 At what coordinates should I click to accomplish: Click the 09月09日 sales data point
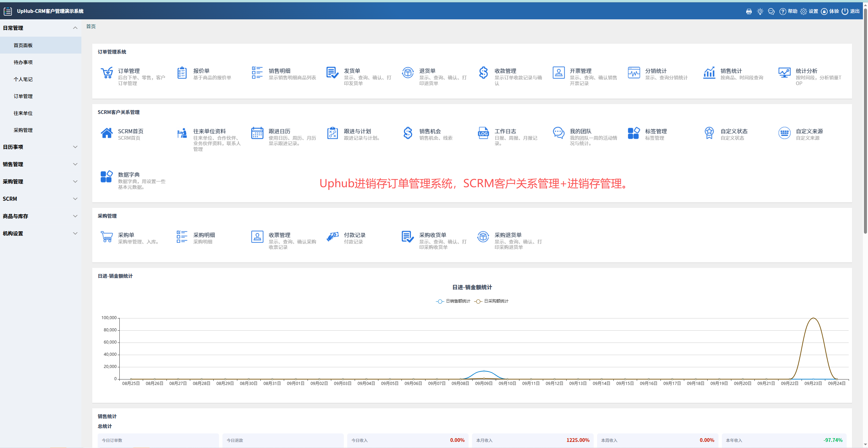[x=484, y=371]
